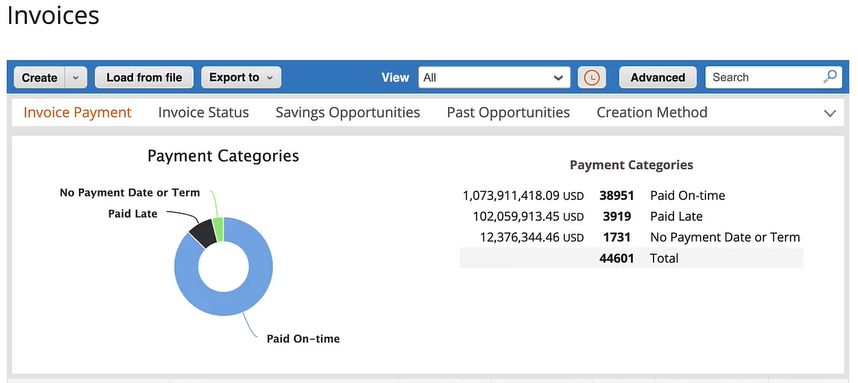
Task: Switch to the Invoice Status tab
Action: click(204, 113)
